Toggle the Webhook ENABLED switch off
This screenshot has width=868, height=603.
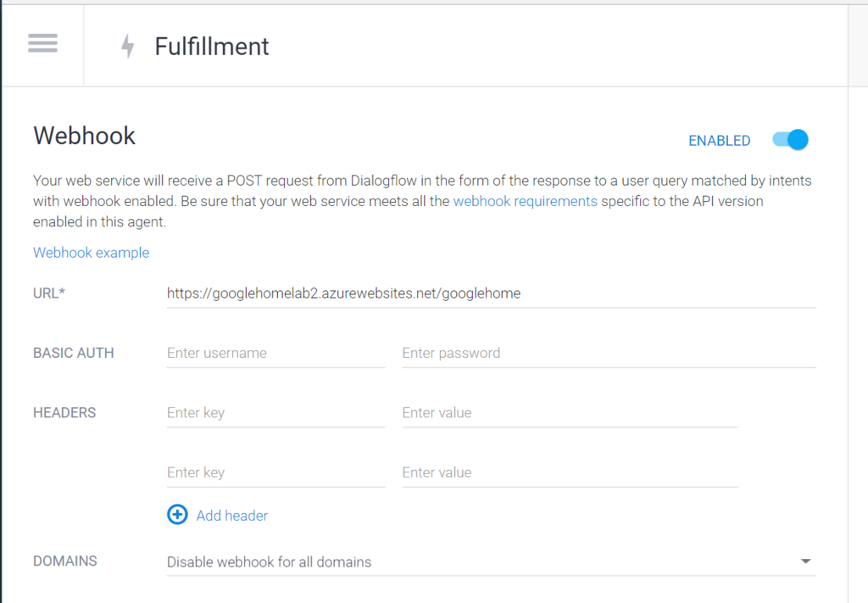pos(790,140)
